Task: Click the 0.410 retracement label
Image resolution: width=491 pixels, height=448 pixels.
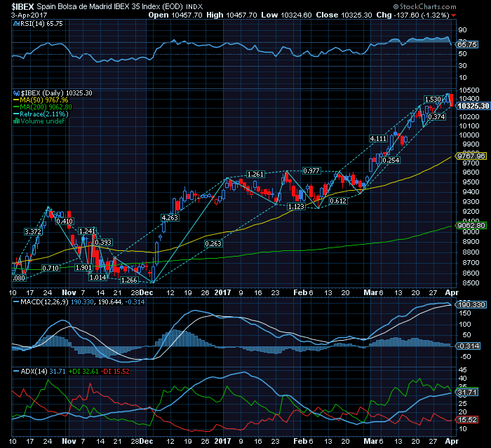Action: (65, 222)
